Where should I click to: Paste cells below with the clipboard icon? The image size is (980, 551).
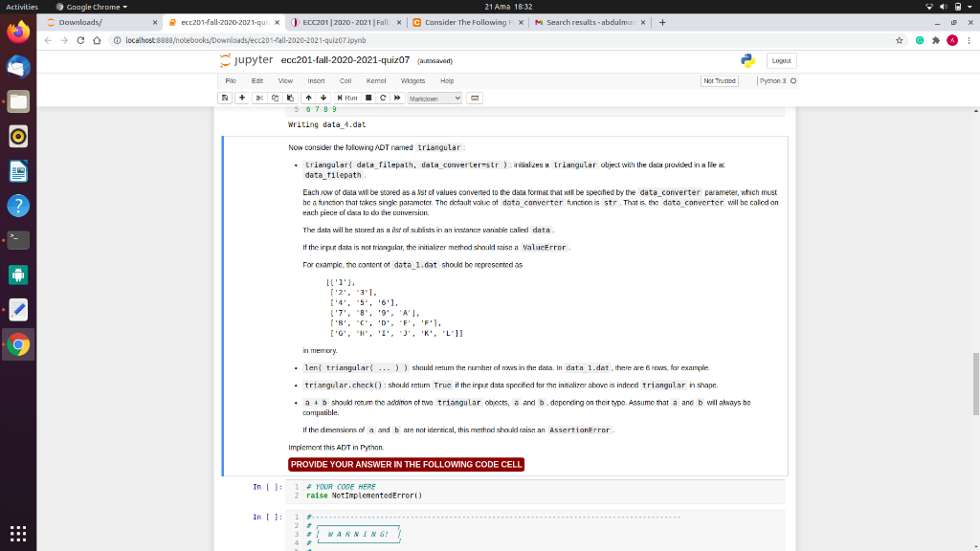tap(291, 97)
